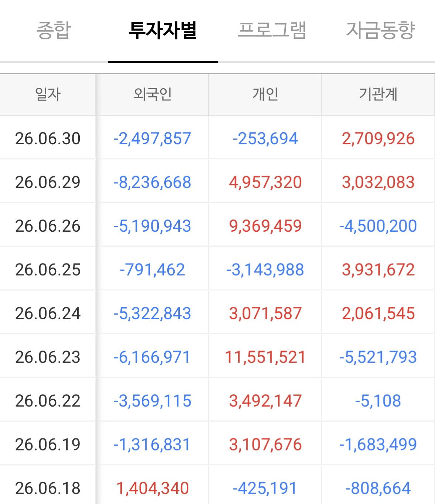Open the 프로그램 tab

pyautogui.click(x=272, y=30)
